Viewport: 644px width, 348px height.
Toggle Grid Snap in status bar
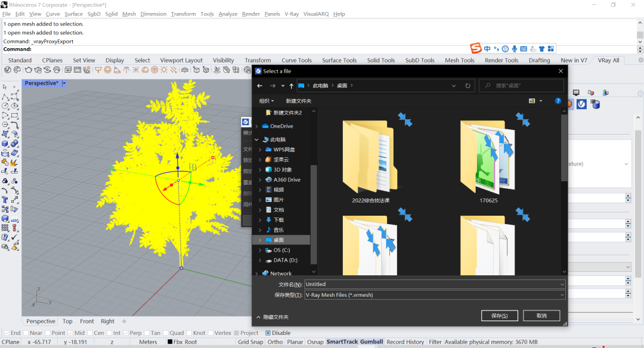coord(250,342)
